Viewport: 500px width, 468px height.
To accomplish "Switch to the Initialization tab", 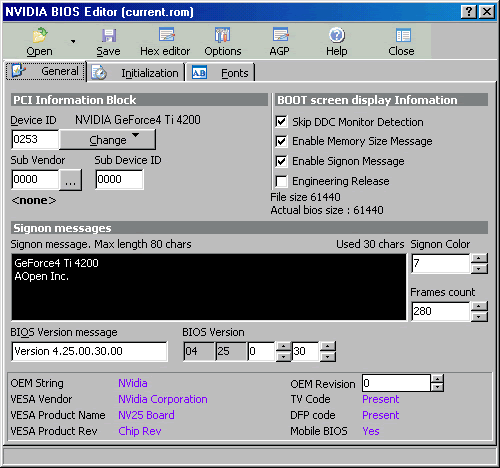I will [x=136, y=72].
